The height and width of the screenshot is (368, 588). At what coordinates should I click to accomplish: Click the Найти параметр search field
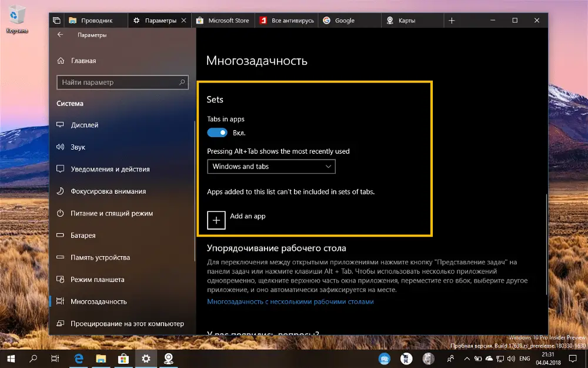click(x=122, y=82)
